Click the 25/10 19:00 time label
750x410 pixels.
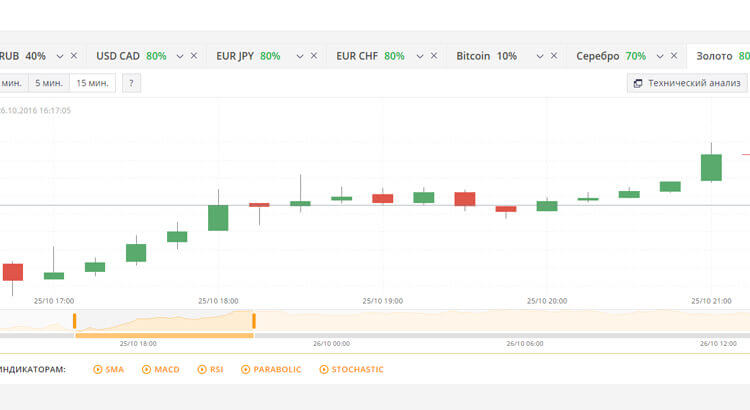click(383, 301)
